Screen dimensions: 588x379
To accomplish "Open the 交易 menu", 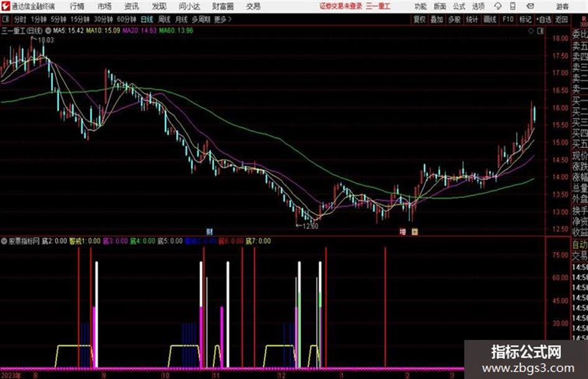I will click(x=253, y=6).
